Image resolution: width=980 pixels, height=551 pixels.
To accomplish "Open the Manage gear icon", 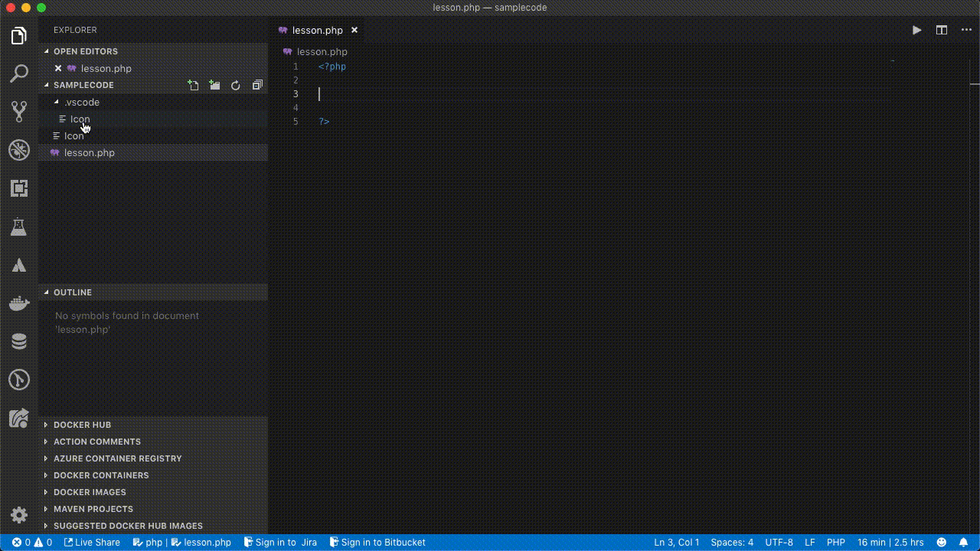I will coord(19,515).
